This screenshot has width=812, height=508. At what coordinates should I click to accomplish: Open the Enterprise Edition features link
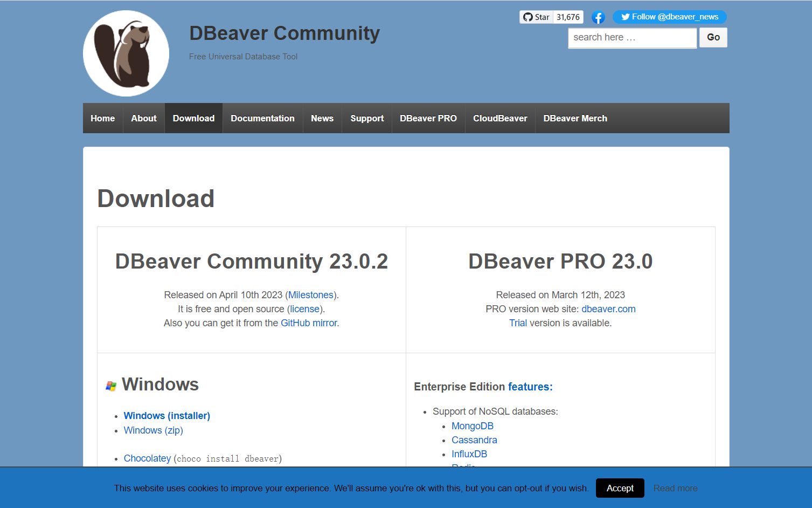point(530,387)
